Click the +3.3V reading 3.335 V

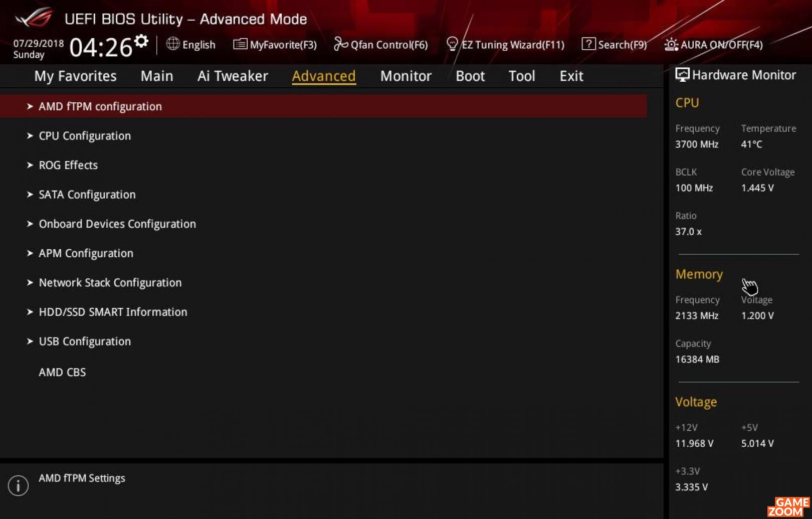691,487
